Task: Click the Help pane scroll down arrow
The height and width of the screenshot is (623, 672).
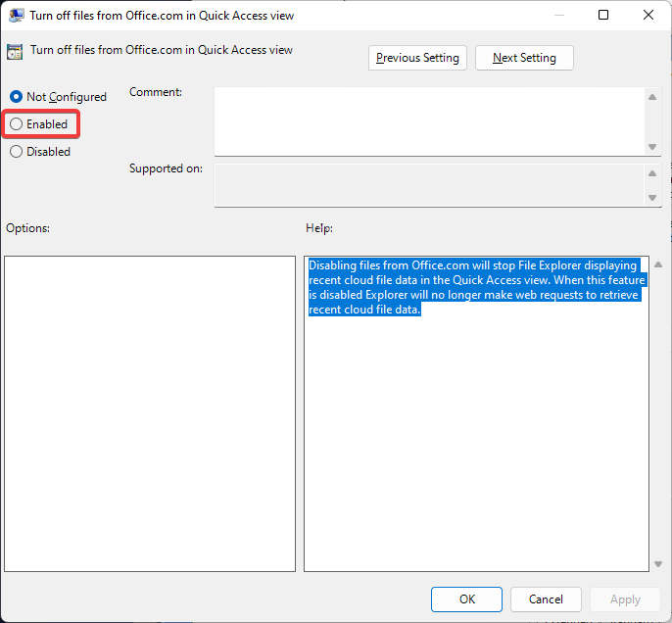Action: (x=658, y=564)
